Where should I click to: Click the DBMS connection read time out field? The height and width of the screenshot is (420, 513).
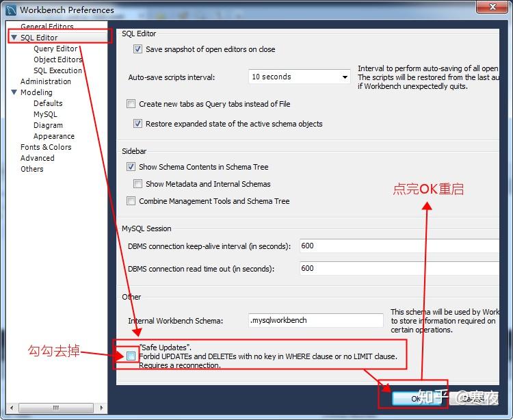click(399, 268)
